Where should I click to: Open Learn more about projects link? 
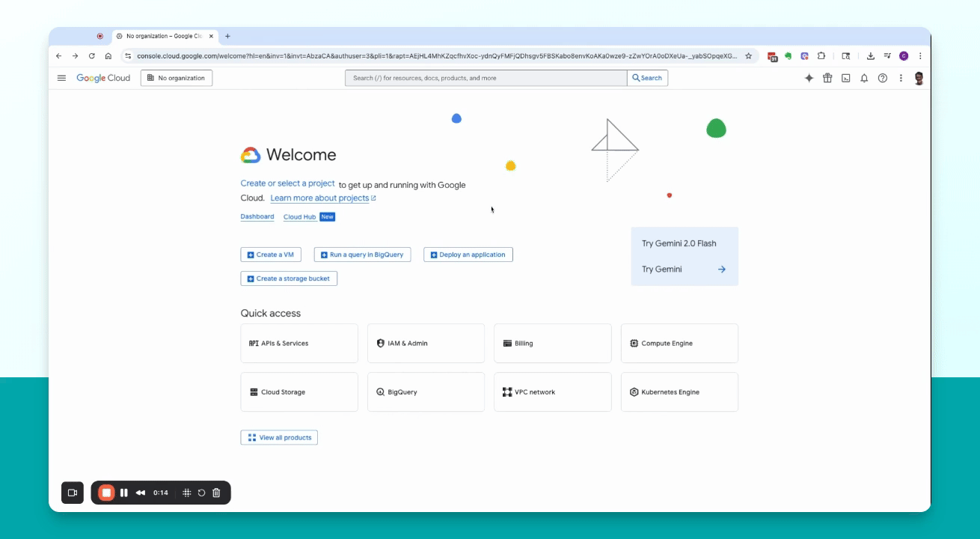point(323,198)
